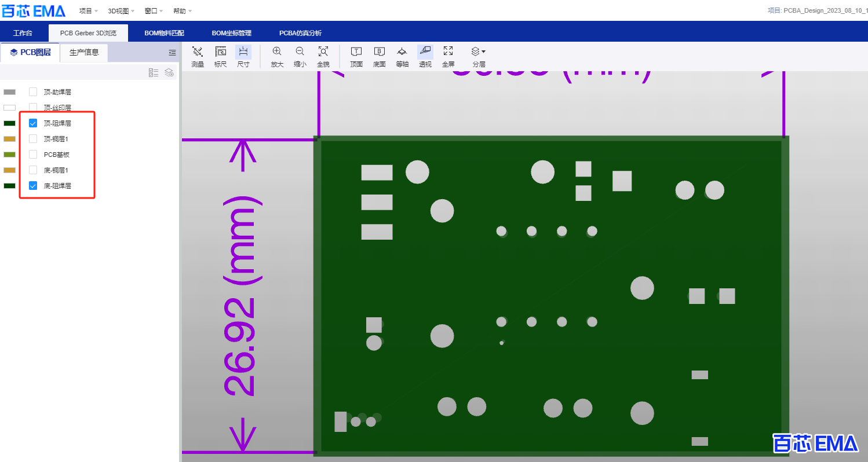Image resolution: width=868 pixels, height=462 pixels.
Task: Click the 顶-铜层1 layer name
Action: [x=56, y=139]
